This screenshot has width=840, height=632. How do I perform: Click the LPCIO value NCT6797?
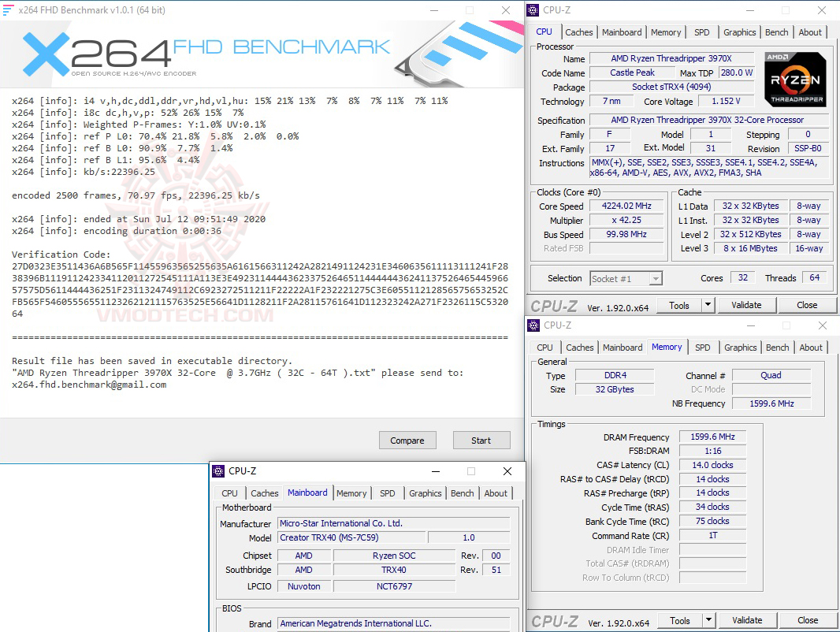click(x=394, y=586)
